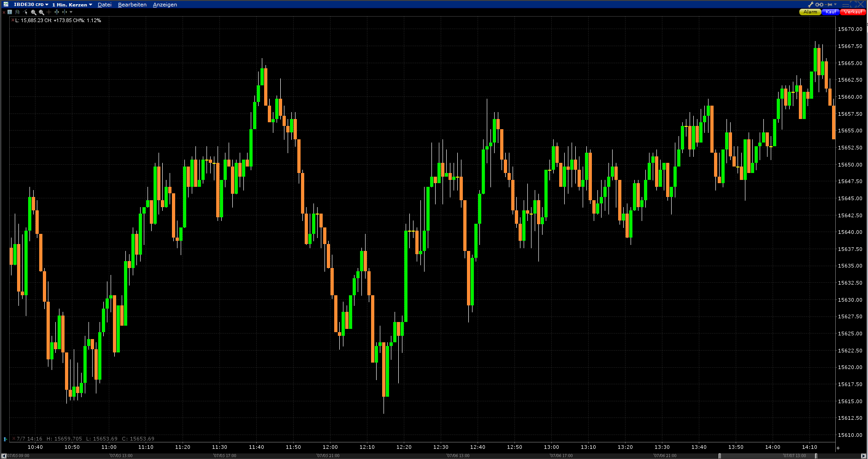This screenshot has width=868, height=459.
Task: Expand the toolbar overflow arrow
Action: point(71,12)
